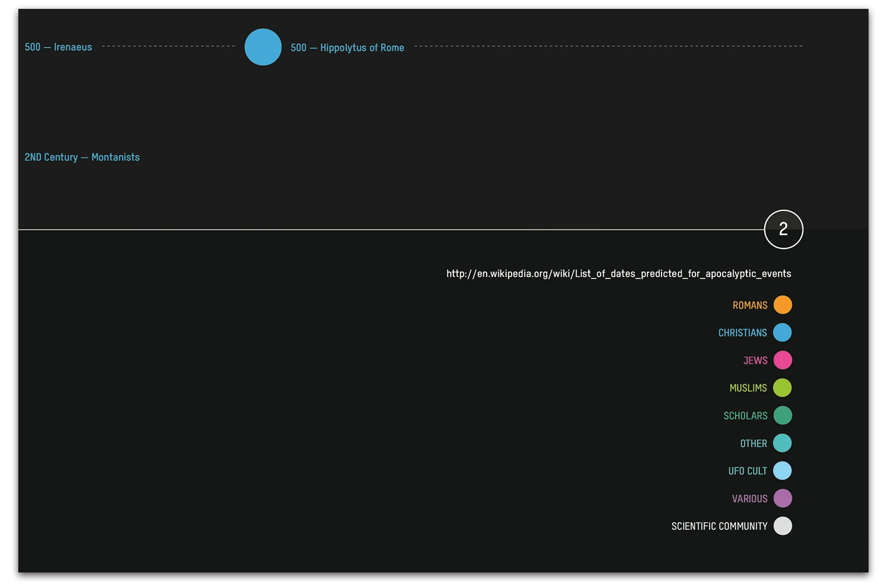This screenshot has height=588, width=888.
Task: Open the '2ND Century — Montanists' entry
Action: (82, 158)
